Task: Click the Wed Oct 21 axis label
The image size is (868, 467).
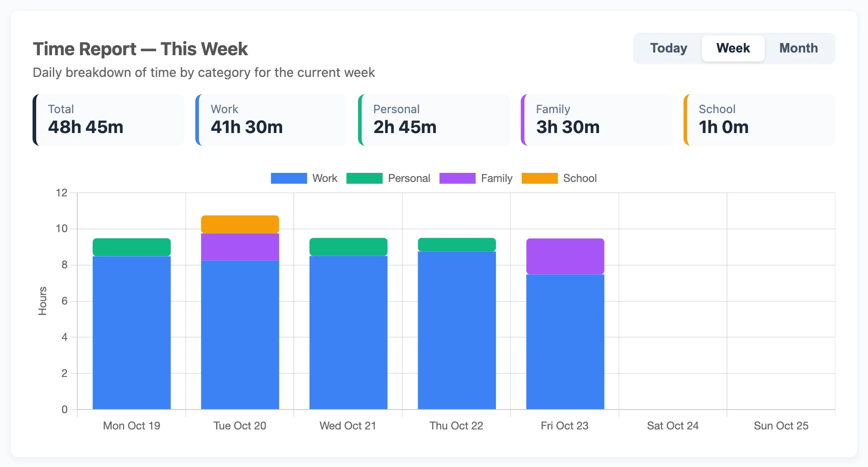Action: tap(348, 426)
